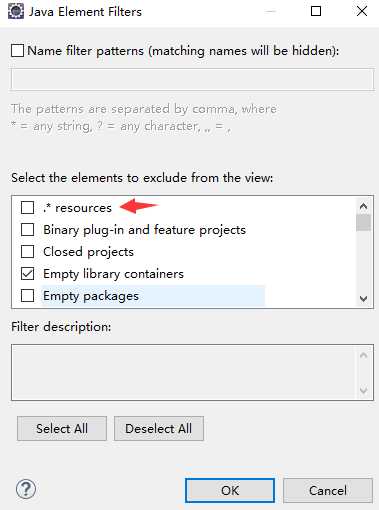Check Binary plug-in and feature projects

point(27,230)
